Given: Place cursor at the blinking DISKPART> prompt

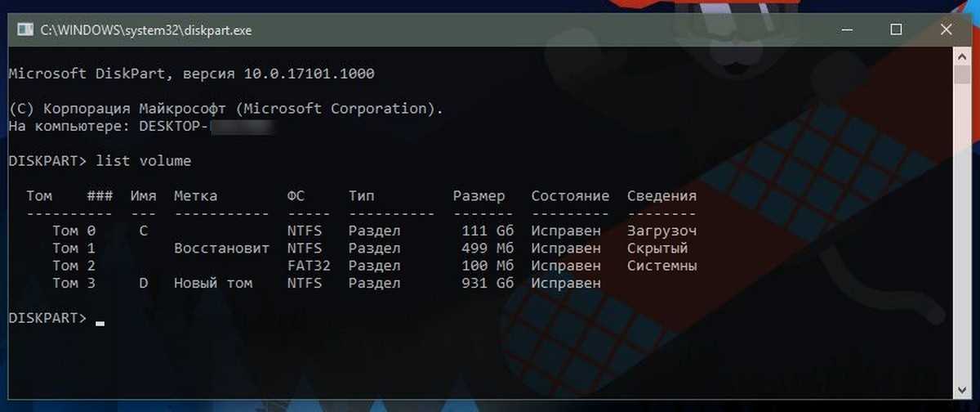Looking at the screenshot, I should point(100,319).
